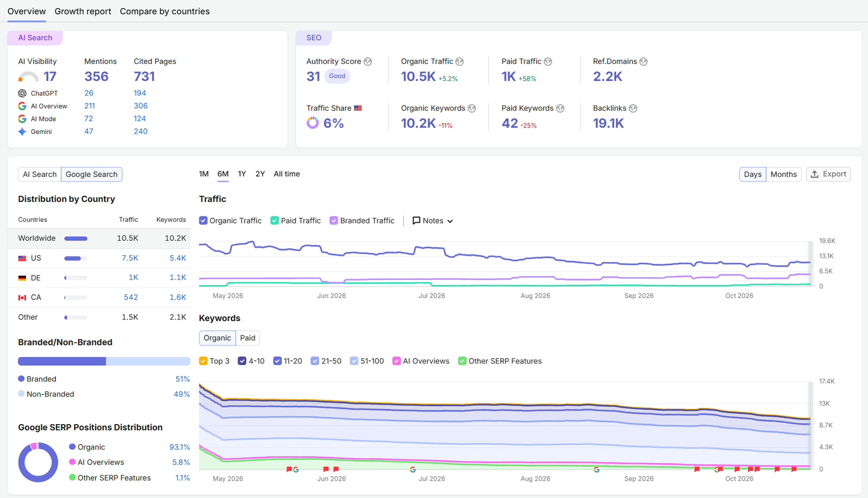Click the Gemini star icon

point(22,132)
